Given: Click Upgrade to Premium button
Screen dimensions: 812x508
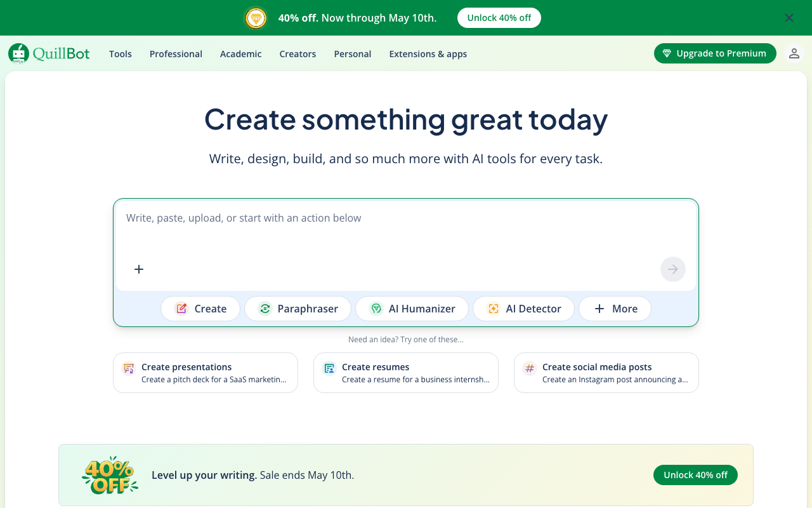Looking at the screenshot, I should tap(715, 53).
